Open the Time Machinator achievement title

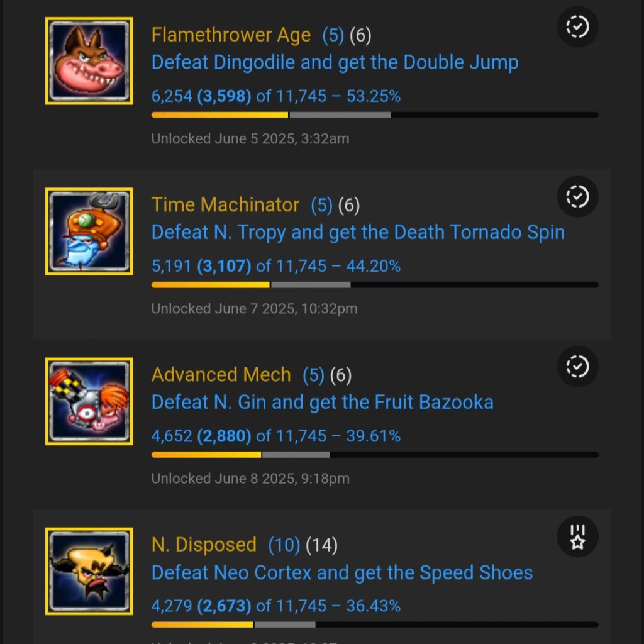coord(225,205)
